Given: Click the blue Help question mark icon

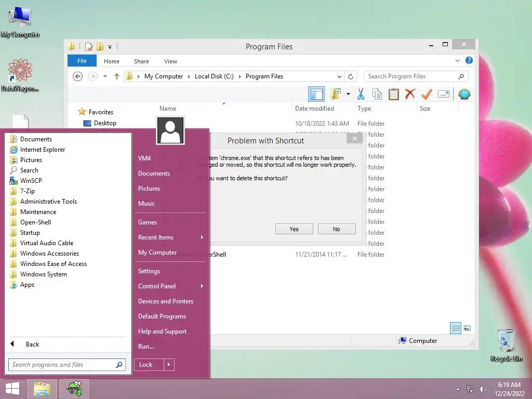Looking at the screenshot, I should pyautogui.click(x=469, y=60).
